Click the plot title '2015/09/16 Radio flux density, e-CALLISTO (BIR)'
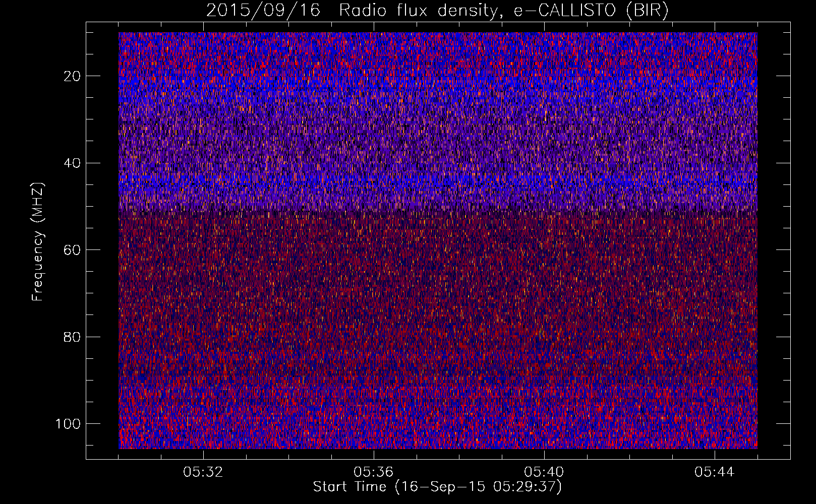The height and width of the screenshot is (504, 816). tap(437, 11)
